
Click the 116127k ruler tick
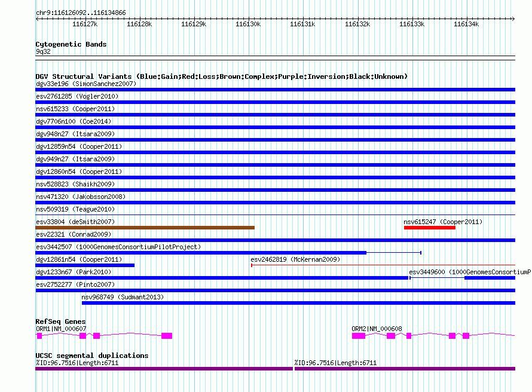click(x=85, y=24)
